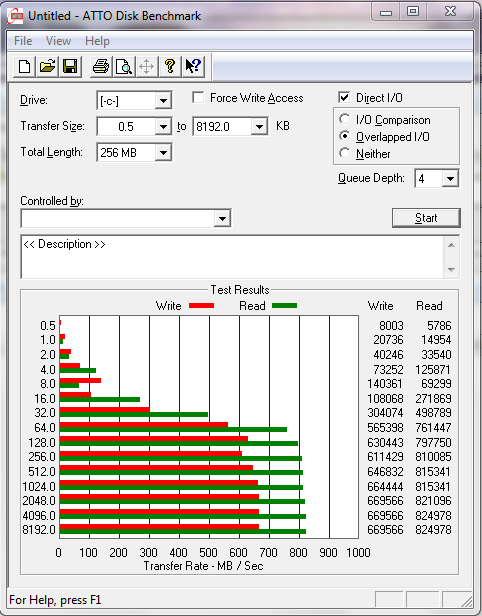
Task: Click the 'Transfer Rate - MB / Sec' axis label
Action: point(203,566)
